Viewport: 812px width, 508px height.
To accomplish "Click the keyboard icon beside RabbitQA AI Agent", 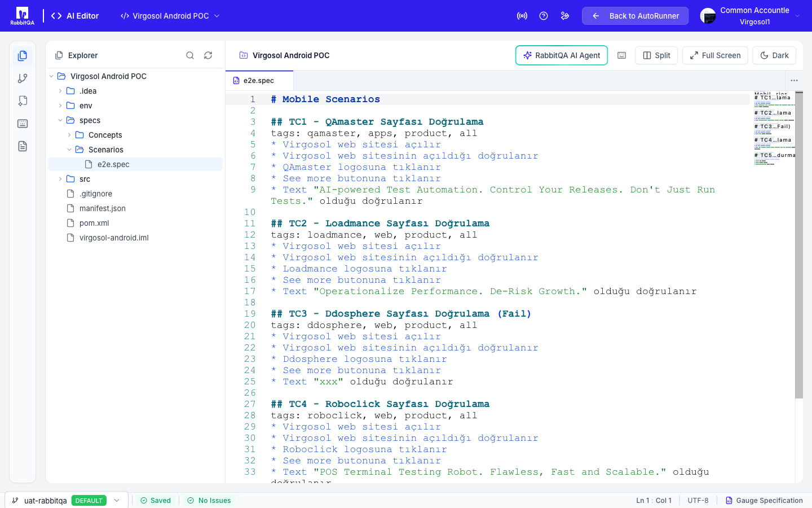I will tap(621, 55).
